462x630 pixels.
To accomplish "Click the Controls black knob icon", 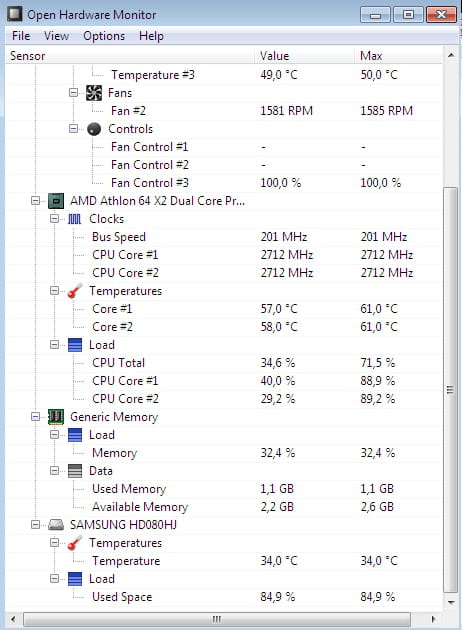I will [94, 129].
